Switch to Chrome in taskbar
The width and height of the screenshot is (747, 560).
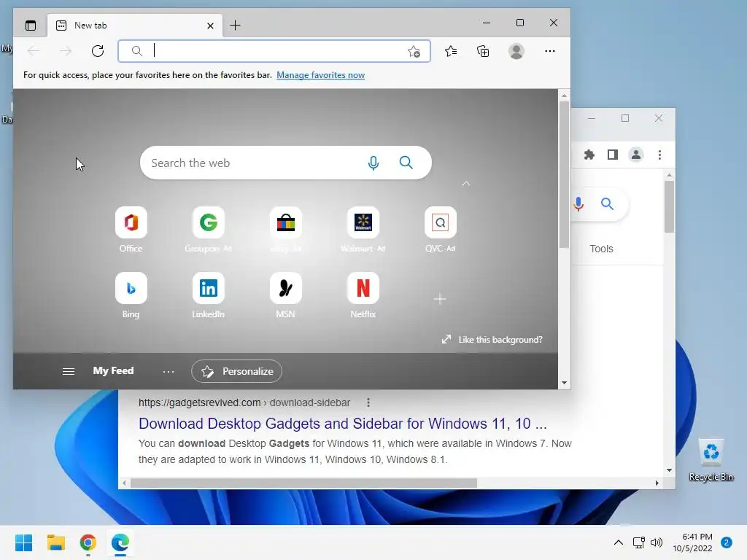(88, 542)
